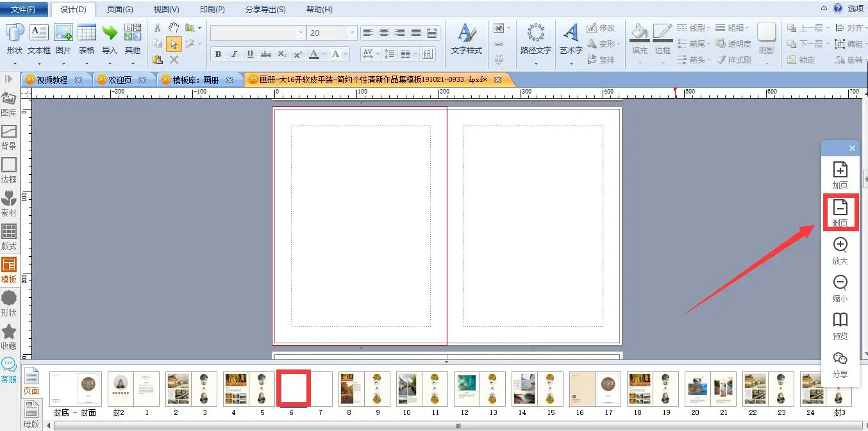The width and height of the screenshot is (868, 431).
Task: Close the 欢迎页 tab
Action: tap(142, 81)
